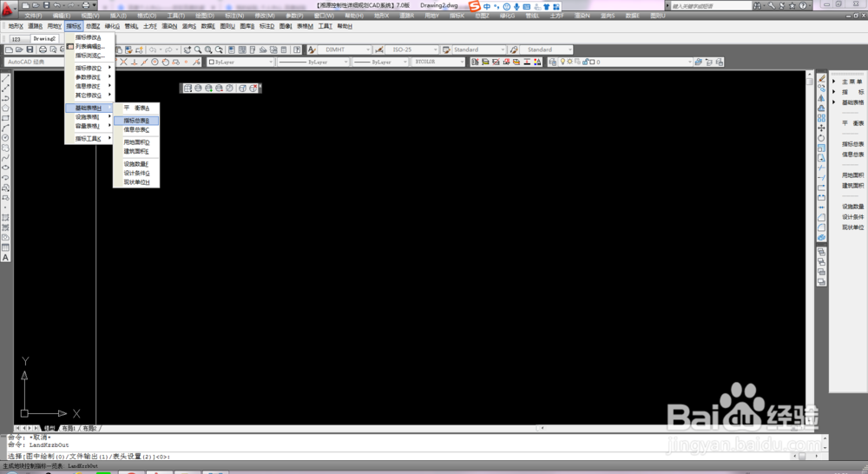
Task: Select the Rectangle tool in draw toolbar
Action: click(5, 118)
